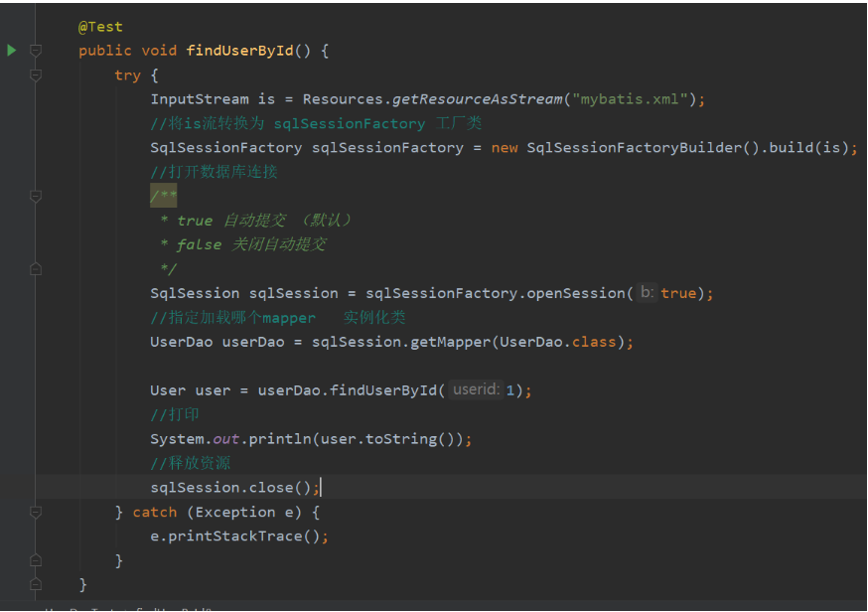This screenshot has width=868, height=612.
Task: Click the getMapper method call
Action: (451, 342)
